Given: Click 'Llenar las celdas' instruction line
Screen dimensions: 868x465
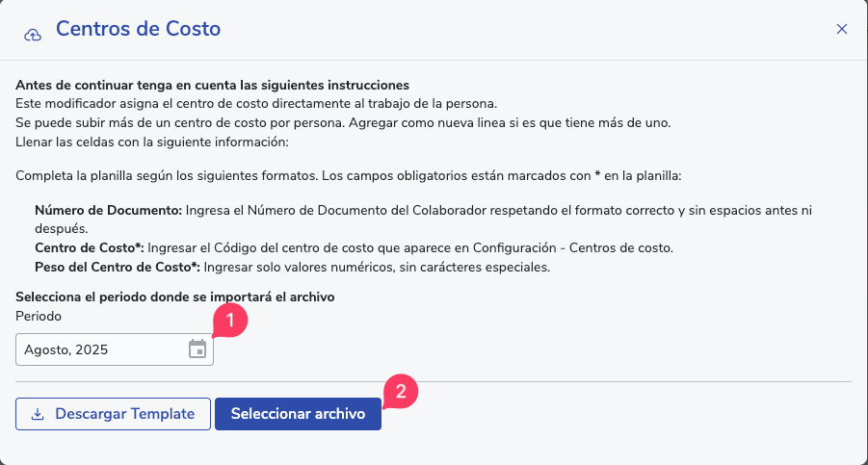Looking at the screenshot, I should coord(152,142).
